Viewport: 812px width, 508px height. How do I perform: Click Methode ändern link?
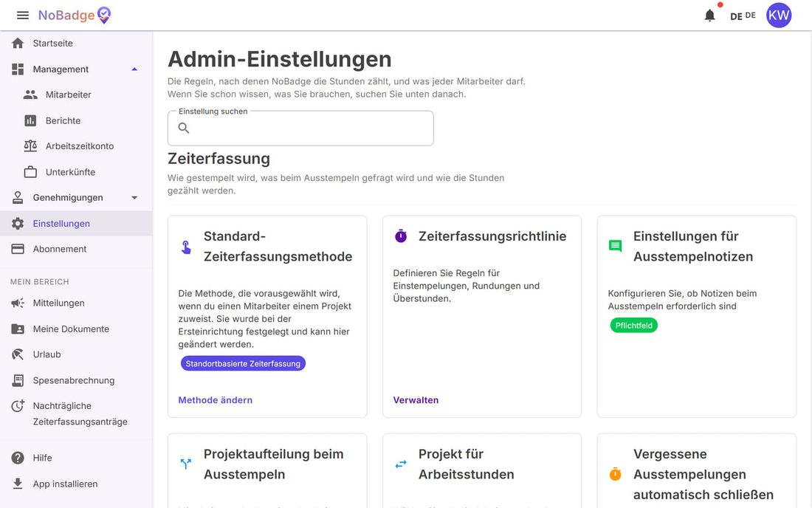tap(216, 399)
